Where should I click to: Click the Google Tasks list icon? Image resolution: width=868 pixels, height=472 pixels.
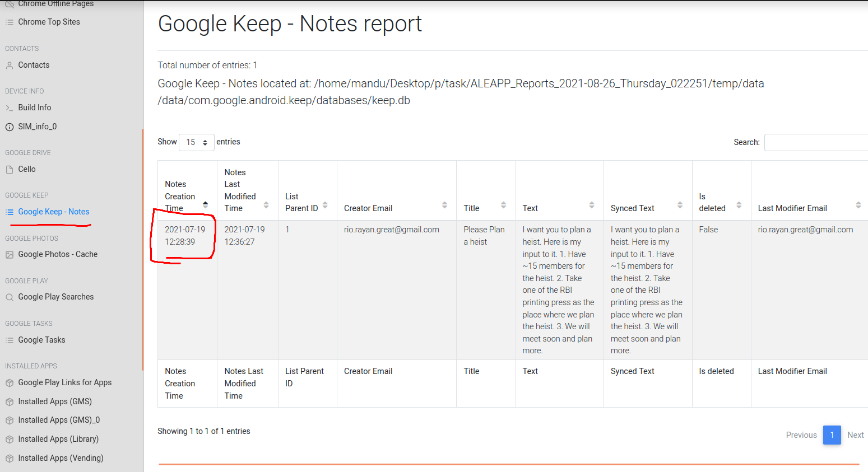coord(10,340)
